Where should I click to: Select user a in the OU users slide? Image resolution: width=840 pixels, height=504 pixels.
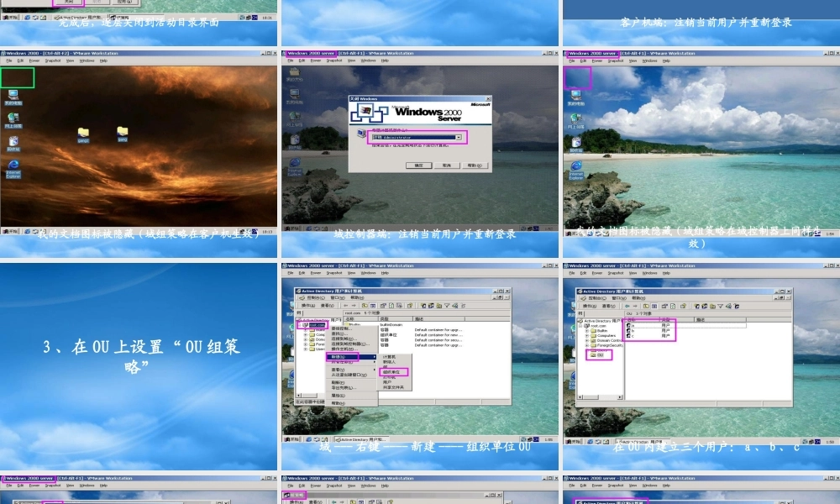[x=633, y=325]
